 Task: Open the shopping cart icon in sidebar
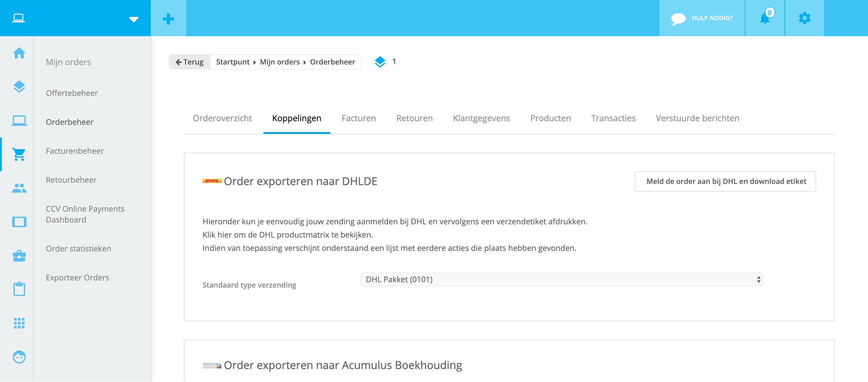tap(19, 154)
